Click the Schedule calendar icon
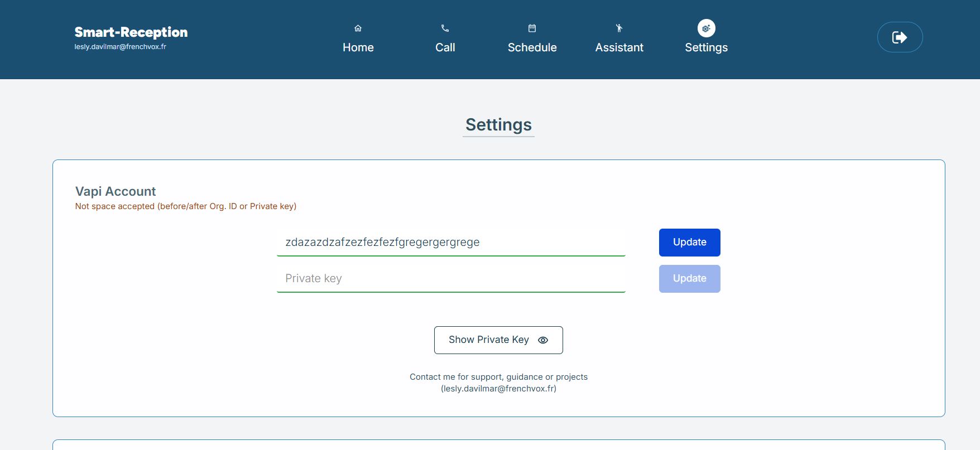 point(532,28)
